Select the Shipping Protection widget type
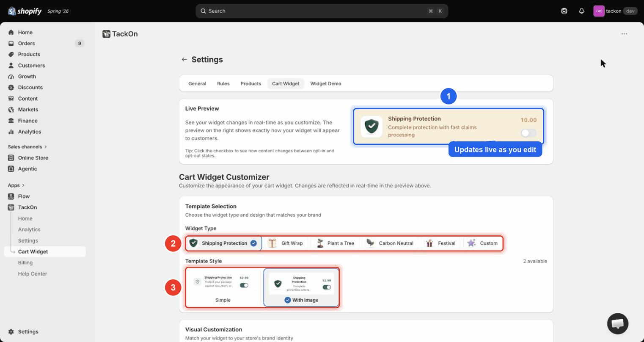Image resolution: width=644 pixels, height=342 pixels. [x=223, y=243]
